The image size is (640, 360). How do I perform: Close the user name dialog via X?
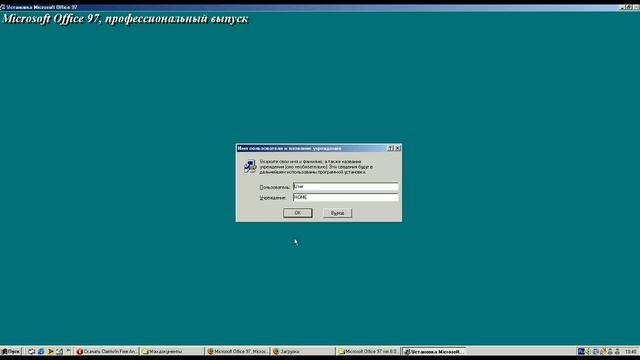[398, 148]
